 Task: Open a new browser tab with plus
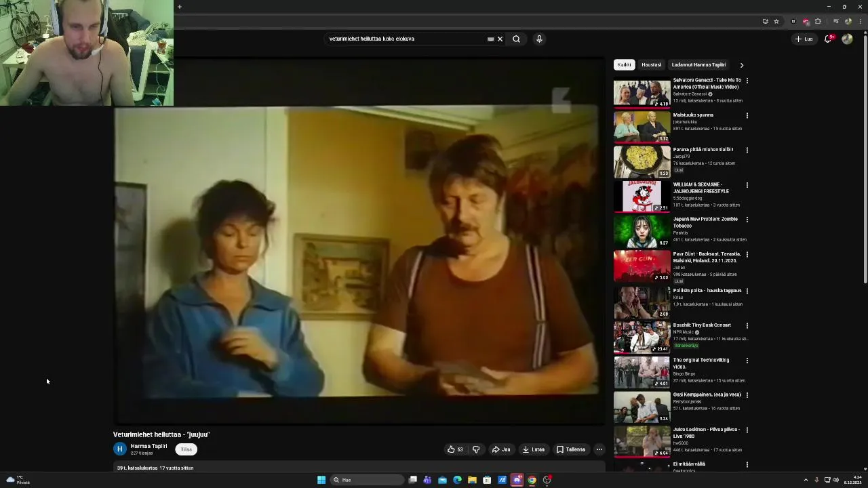[179, 7]
